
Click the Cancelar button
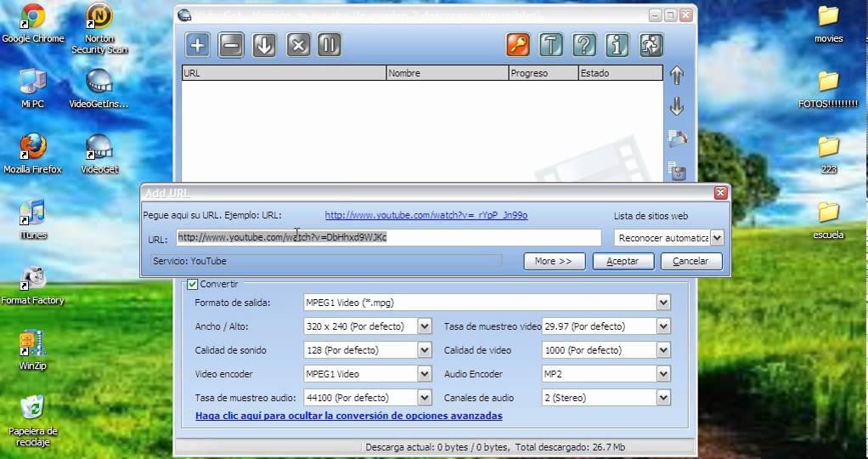click(x=691, y=261)
